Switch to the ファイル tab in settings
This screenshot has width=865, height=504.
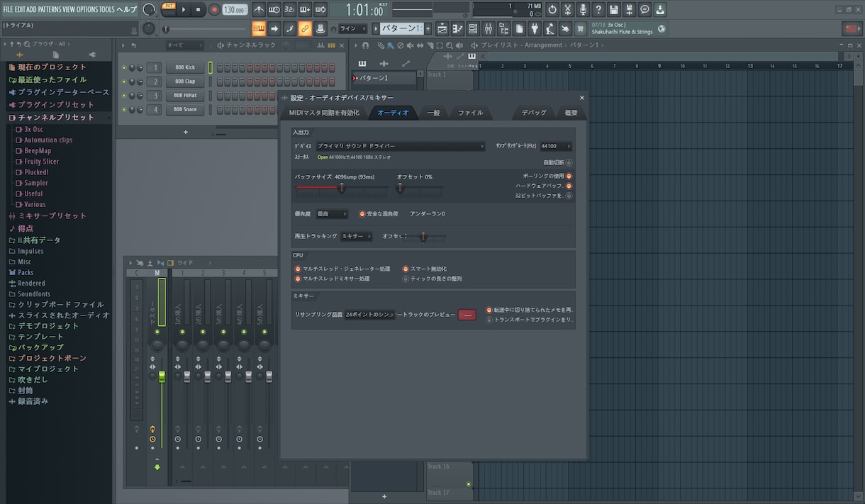point(470,113)
